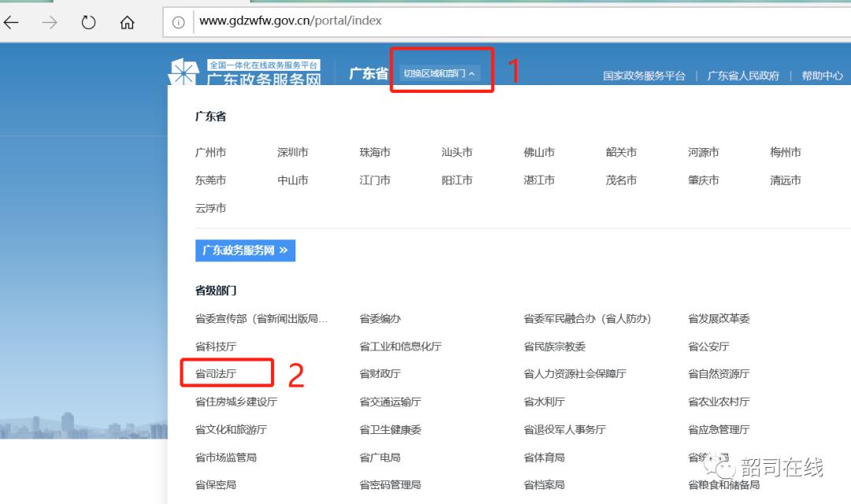Go to browser home page icon

pos(127,22)
